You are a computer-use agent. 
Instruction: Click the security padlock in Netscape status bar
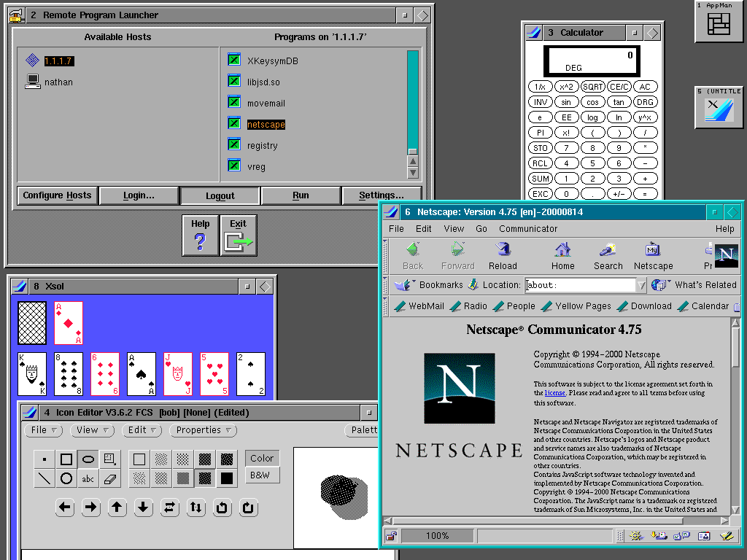(392, 535)
